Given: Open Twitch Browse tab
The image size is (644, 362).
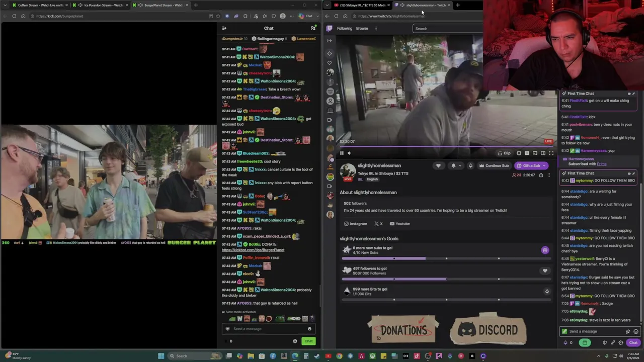Looking at the screenshot, I should [362, 29].
